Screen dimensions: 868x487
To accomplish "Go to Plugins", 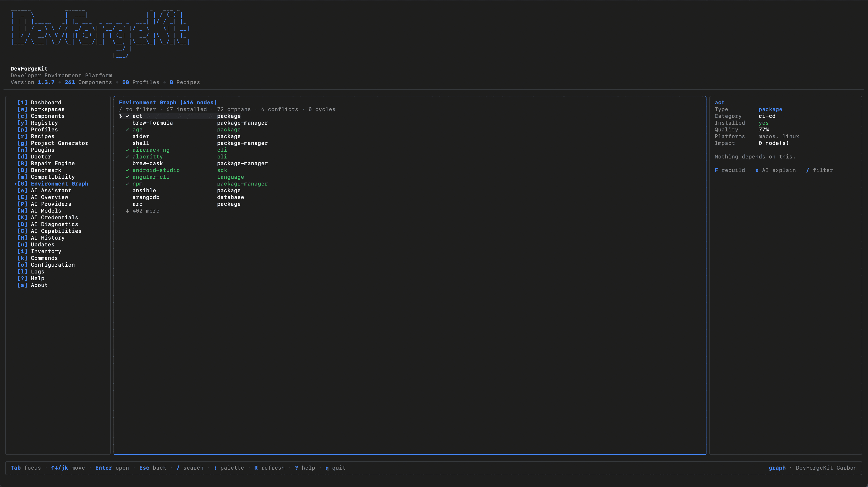I will [x=36, y=150].
